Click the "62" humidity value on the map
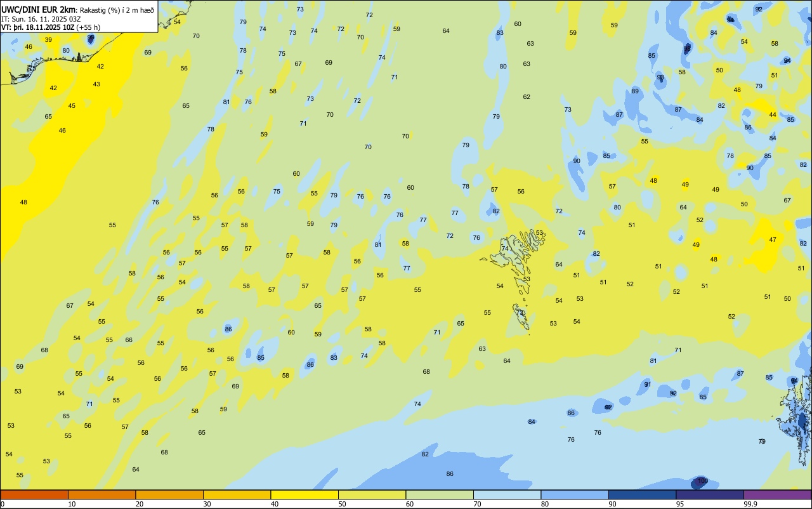 coord(527,96)
